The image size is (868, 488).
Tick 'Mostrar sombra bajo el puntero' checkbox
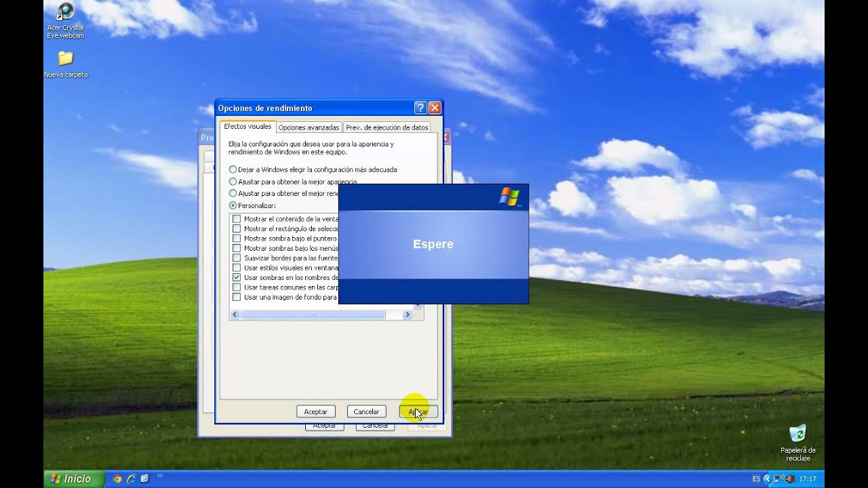tap(237, 239)
